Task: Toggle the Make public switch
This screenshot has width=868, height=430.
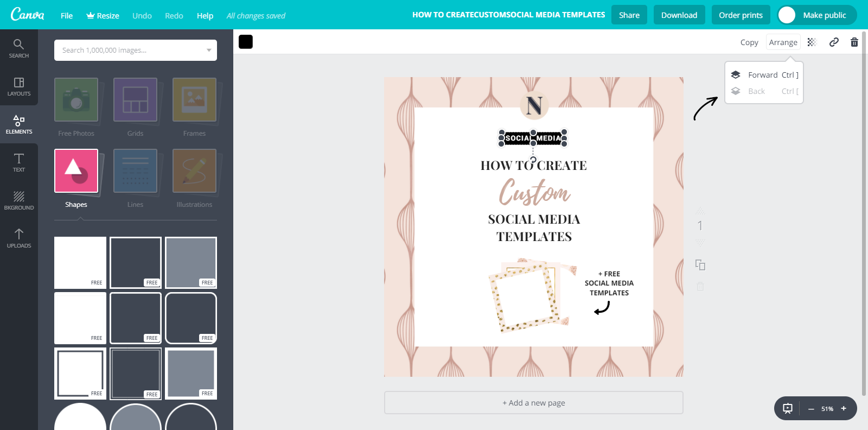Action: pos(787,15)
